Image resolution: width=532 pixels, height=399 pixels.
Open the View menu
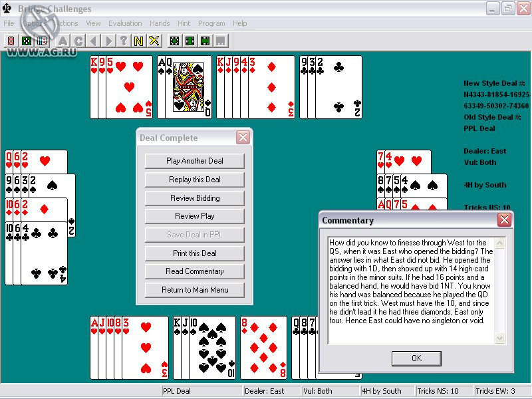pyautogui.click(x=93, y=23)
